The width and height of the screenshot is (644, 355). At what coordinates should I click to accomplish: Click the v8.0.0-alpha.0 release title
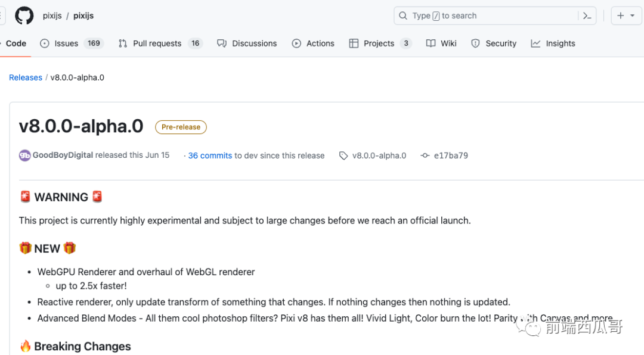point(81,126)
